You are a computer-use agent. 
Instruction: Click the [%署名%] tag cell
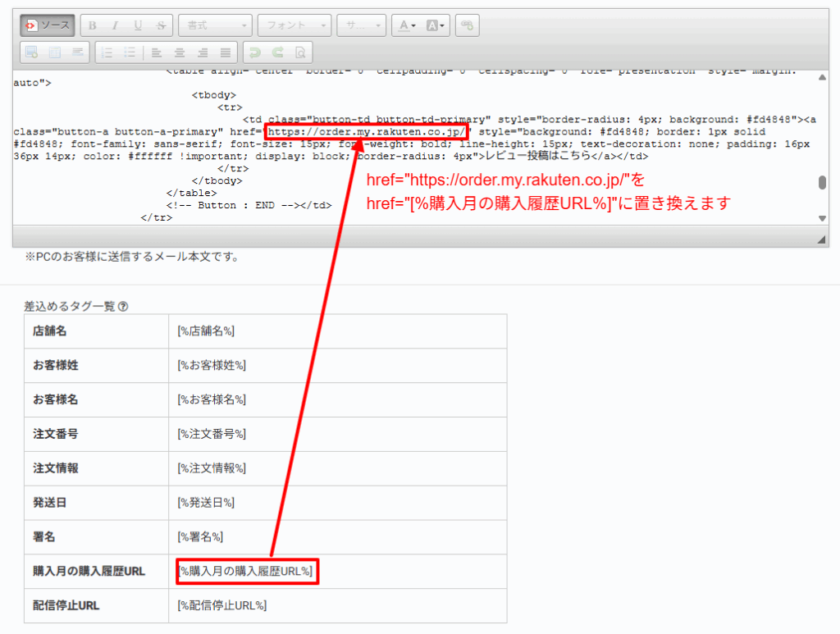point(337,537)
